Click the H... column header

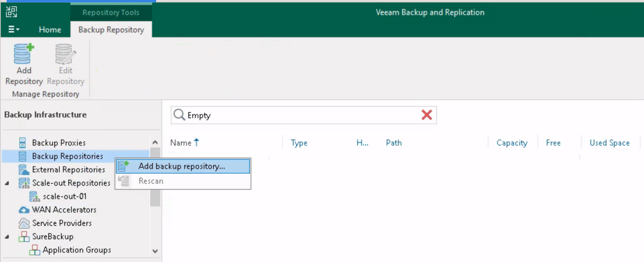tap(362, 143)
